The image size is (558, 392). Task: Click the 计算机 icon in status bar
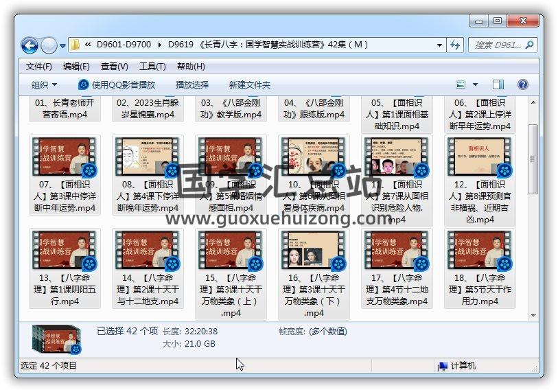(442, 366)
